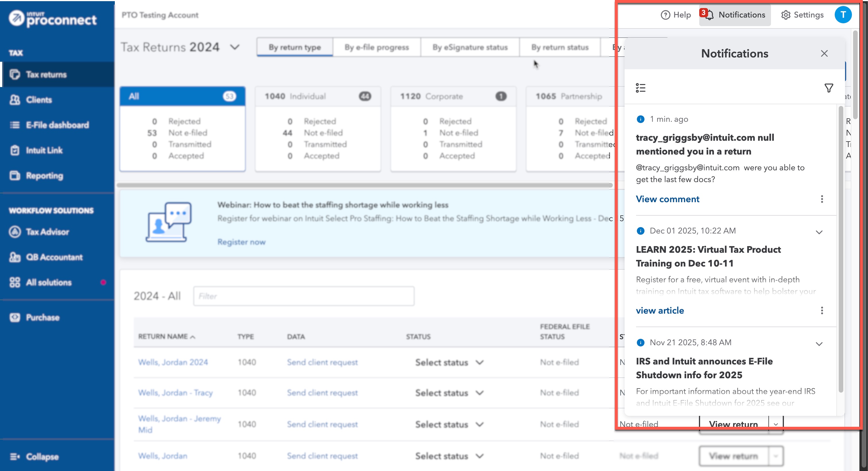The image size is (868, 471).
Task: Open Settings gear menu
Action: pos(802,15)
